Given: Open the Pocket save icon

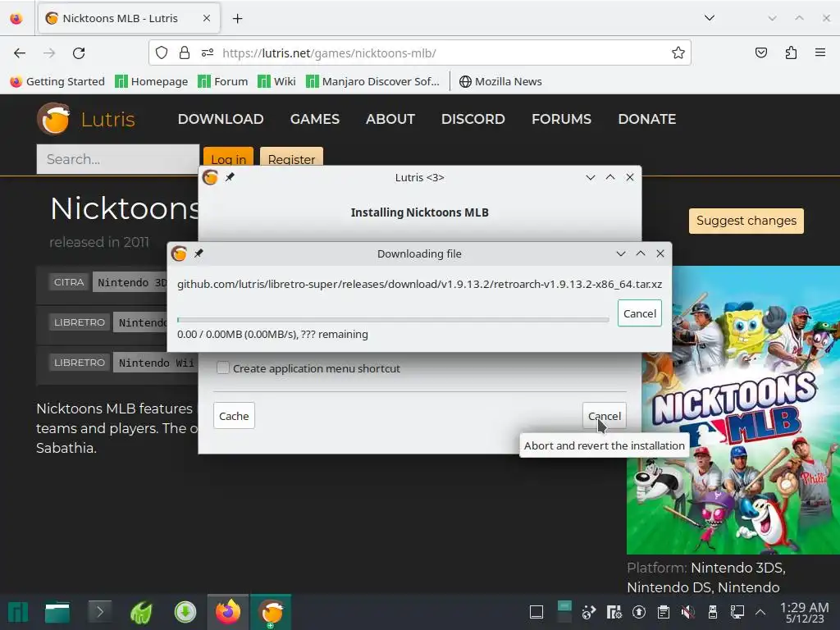Looking at the screenshot, I should click(760, 53).
